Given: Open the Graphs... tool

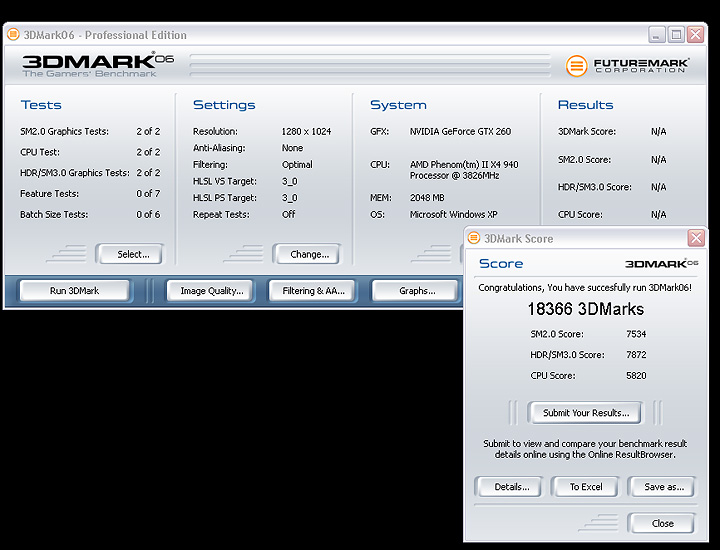Looking at the screenshot, I should coord(416,291).
